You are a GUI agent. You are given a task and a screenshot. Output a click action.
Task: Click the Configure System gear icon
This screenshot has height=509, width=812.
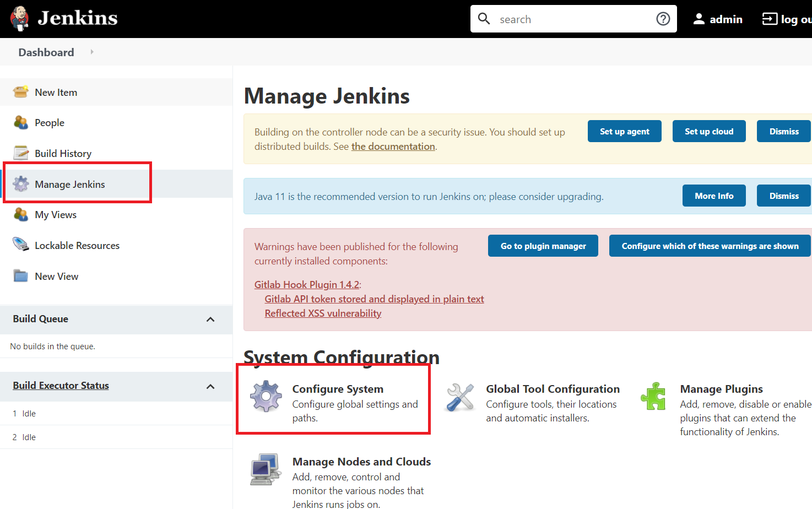266,396
